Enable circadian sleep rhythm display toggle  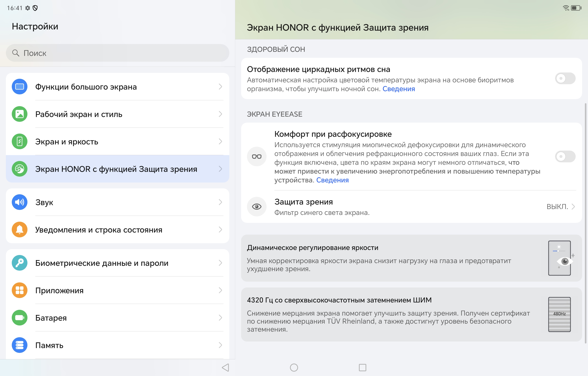click(x=565, y=79)
